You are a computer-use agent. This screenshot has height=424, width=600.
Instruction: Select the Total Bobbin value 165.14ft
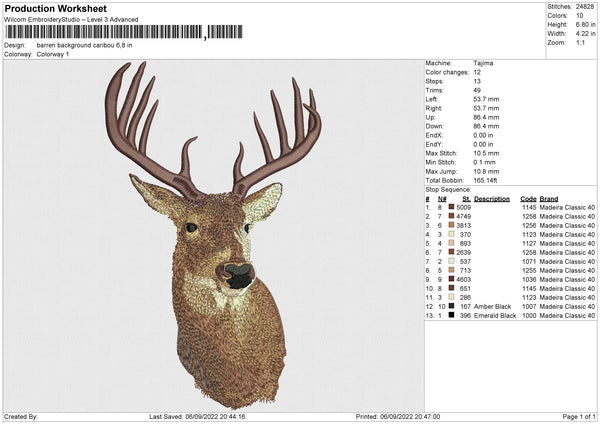point(485,181)
